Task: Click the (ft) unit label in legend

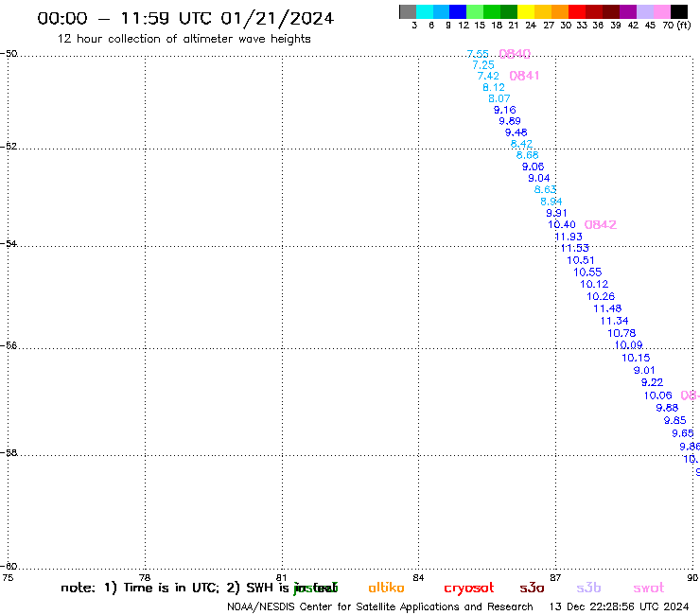Action: point(684,25)
